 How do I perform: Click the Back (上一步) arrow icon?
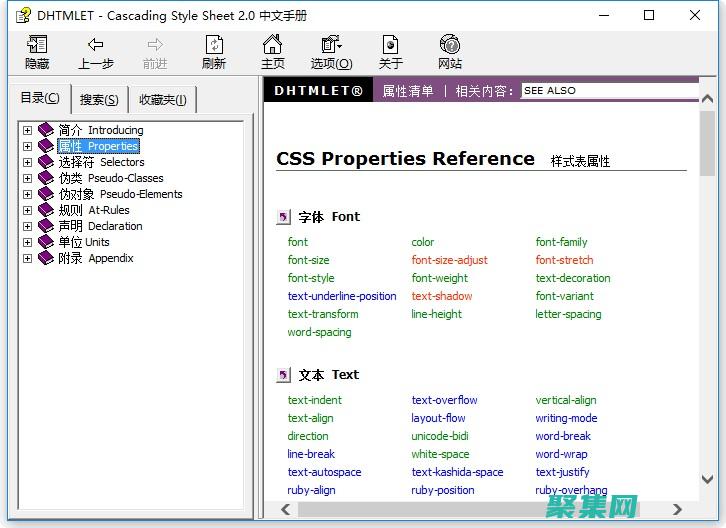95,45
